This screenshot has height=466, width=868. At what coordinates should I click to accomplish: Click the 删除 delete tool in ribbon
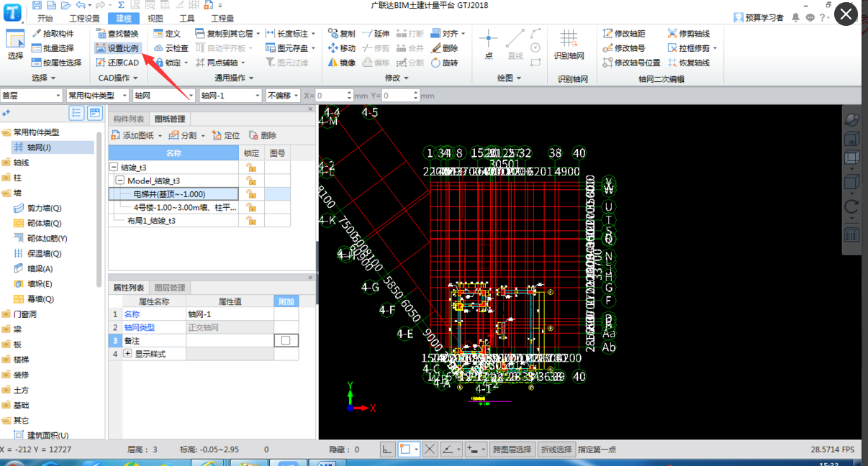coord(445,48)
